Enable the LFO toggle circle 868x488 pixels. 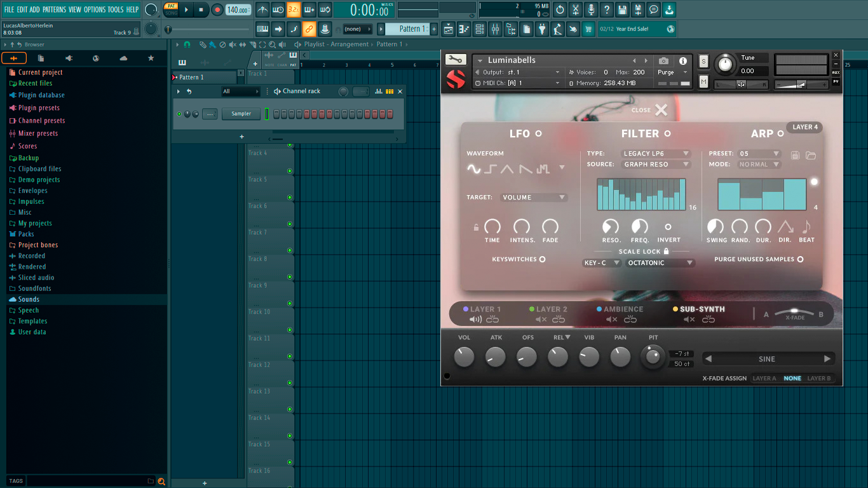[538, 133]
